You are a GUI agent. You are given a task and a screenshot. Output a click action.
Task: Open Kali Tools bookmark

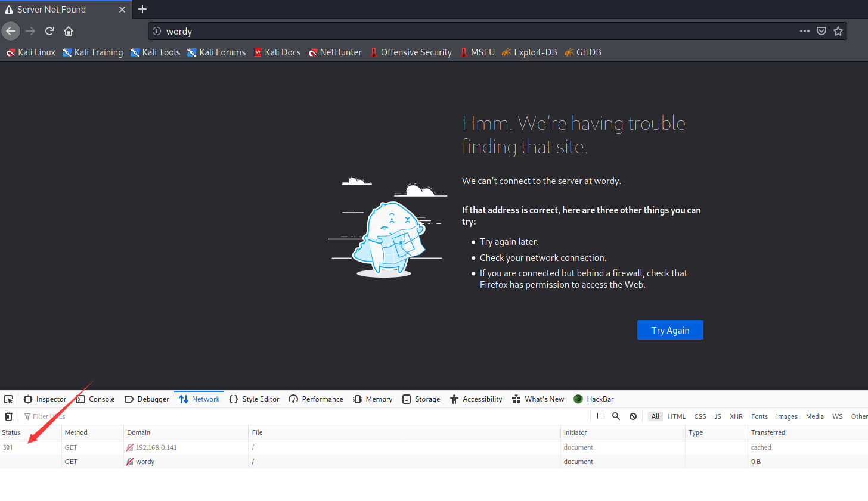155,52
